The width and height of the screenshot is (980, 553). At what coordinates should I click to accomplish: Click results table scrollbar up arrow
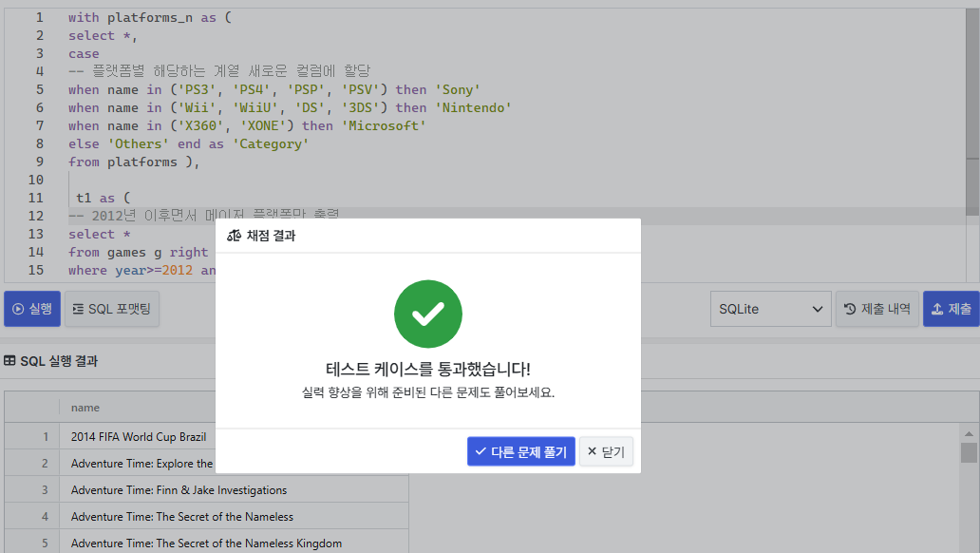coord(969,433)
